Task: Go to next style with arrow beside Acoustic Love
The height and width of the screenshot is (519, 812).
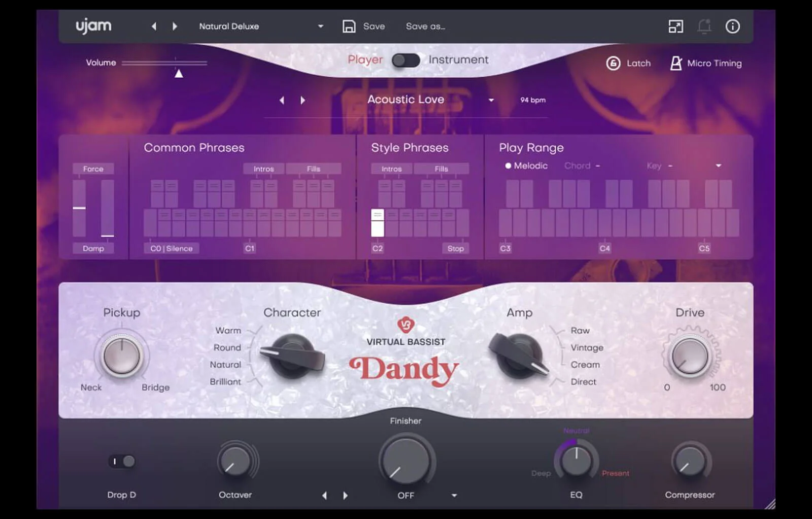Action: tap(303, 101)
